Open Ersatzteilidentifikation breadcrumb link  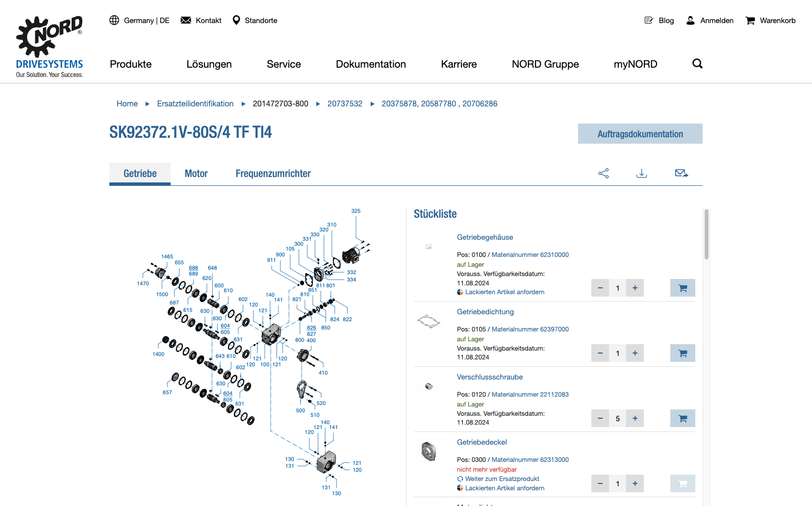pos(195,103)
